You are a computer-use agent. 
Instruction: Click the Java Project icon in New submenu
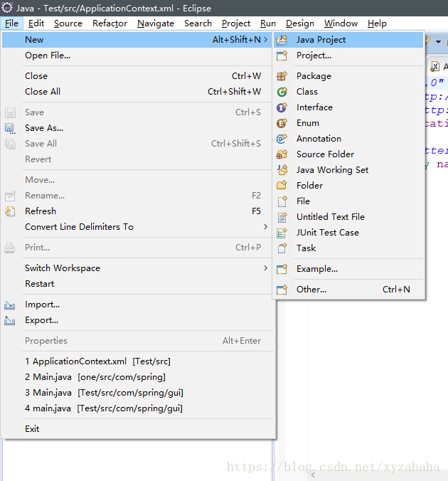coord(282,40)
